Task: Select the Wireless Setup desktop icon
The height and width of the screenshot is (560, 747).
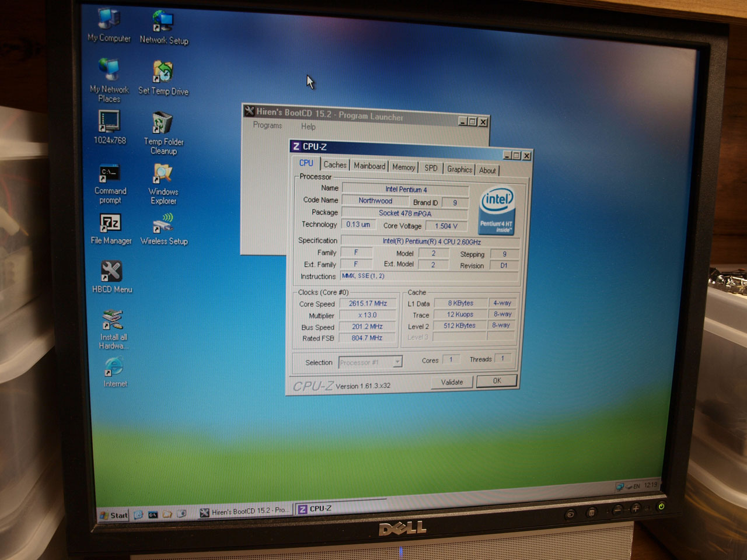Action: [x=164, y=229]
